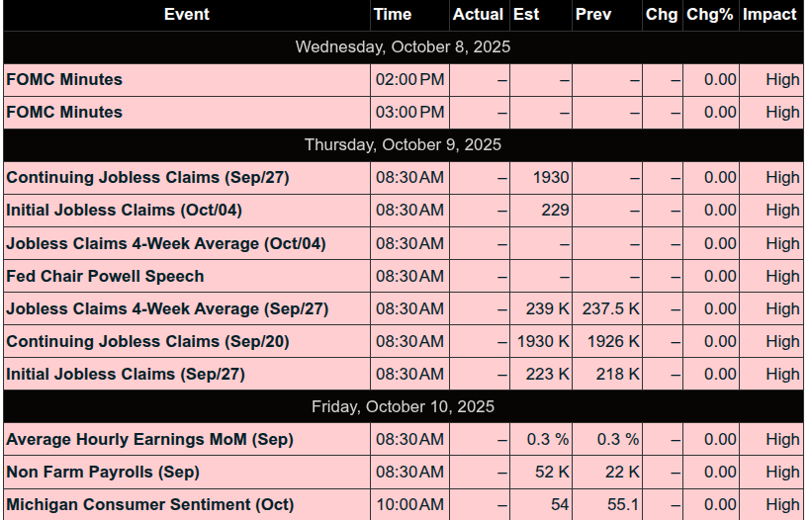Screen dimensions: 812x520
Task: Click the Chg% column header
Action: [710, 15]
